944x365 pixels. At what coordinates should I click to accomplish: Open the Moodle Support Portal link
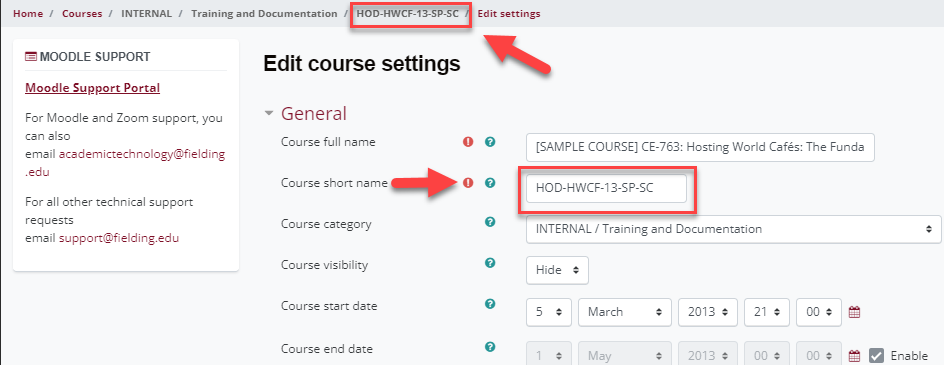click(x=93, y=88)
